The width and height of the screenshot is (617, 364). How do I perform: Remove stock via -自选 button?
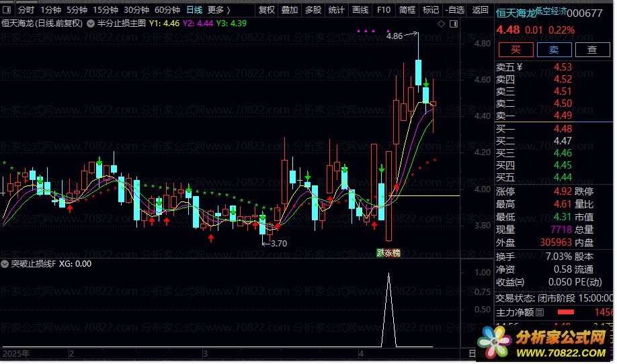pos(455,10)
